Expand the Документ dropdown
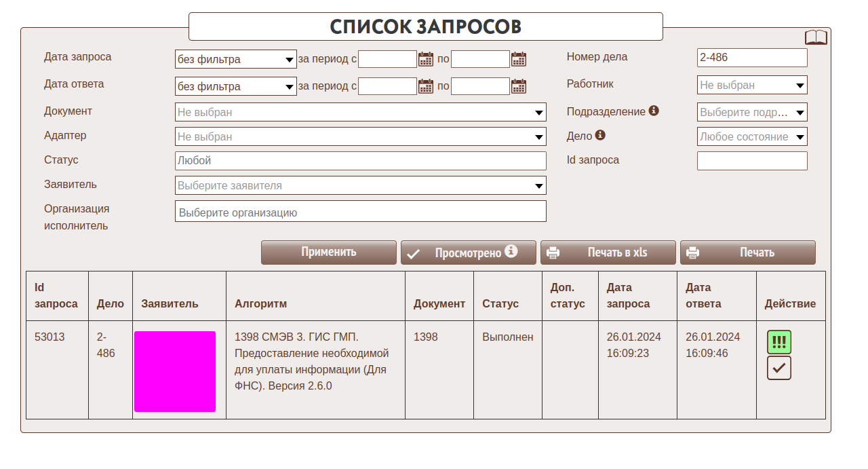Image resolution: width=868 pixels, height=469 pixels. click(x=360, y=112)
